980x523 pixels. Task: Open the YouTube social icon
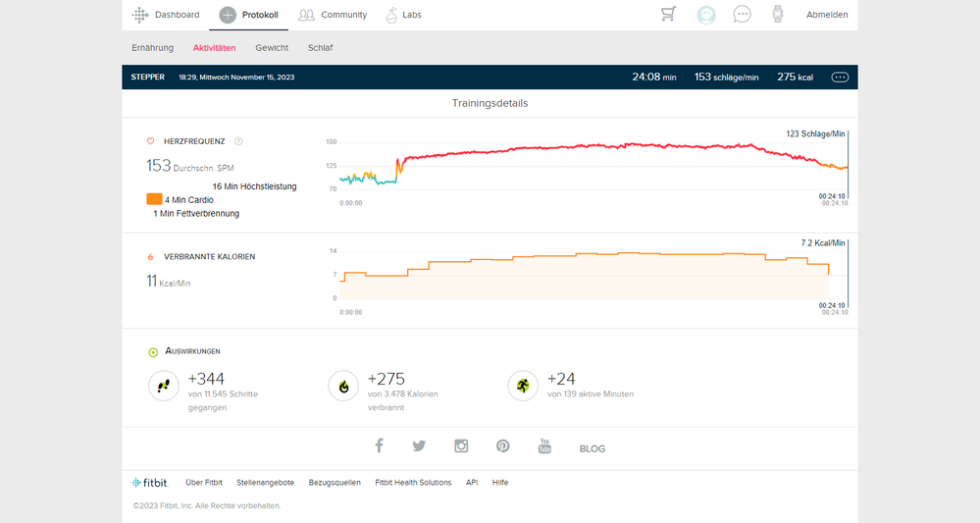[x=545, y=445]
